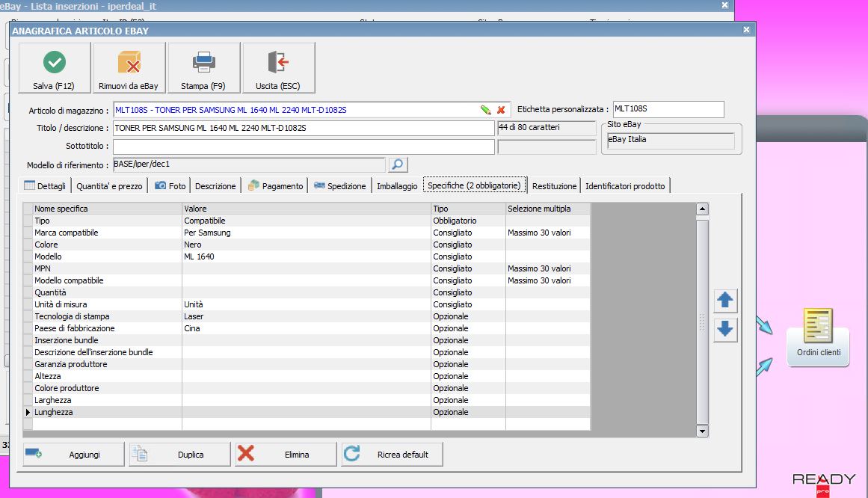Click the Nome specifica column header
Screen dimensions: 868x498
coord(108,209)
